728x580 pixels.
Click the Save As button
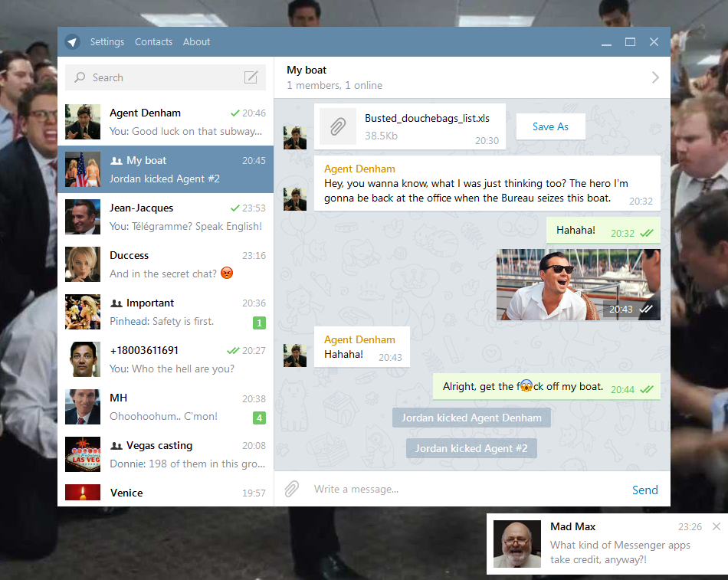pyautogui.click(x=551, y=126)
